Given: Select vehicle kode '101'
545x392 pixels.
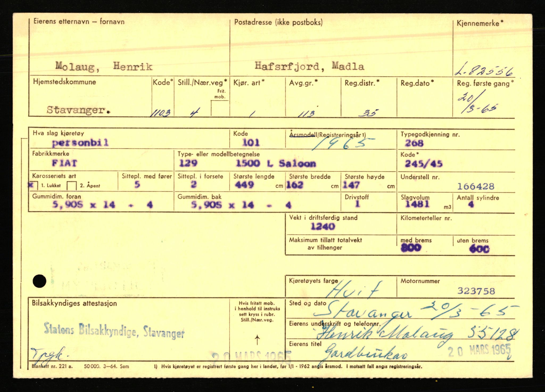Looking at the screenshot, I should [x=251, y=143].
